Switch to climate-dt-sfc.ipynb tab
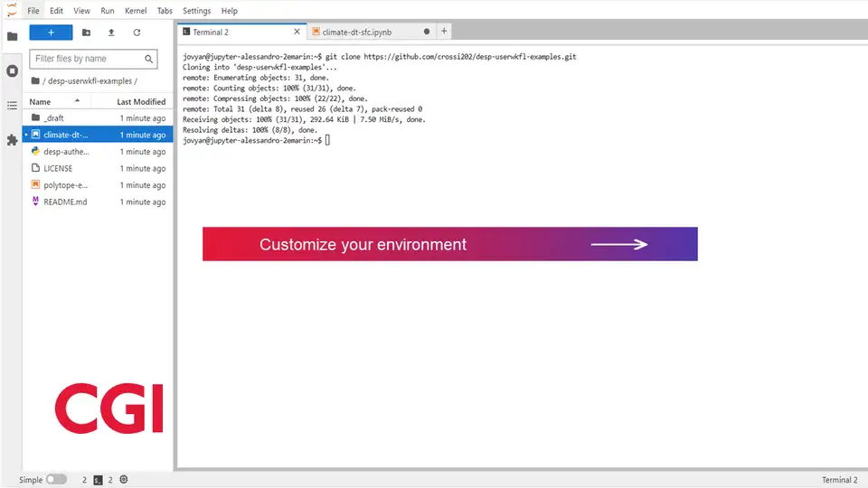The height and width of the screenshot is (488, 868). pyautogui.click(x=357, y=32)
